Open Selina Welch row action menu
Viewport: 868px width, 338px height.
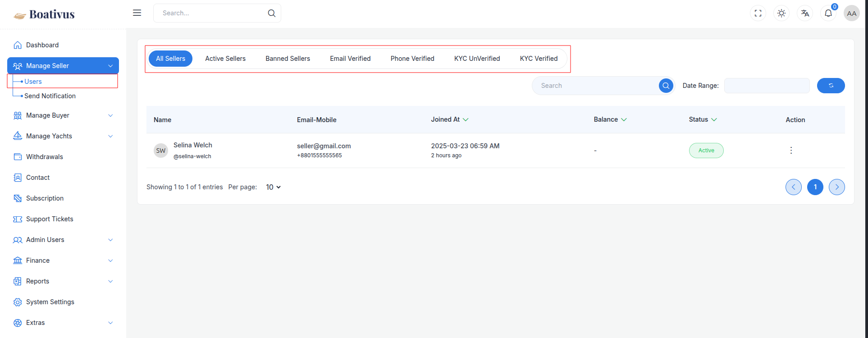[x=791, y=151]
